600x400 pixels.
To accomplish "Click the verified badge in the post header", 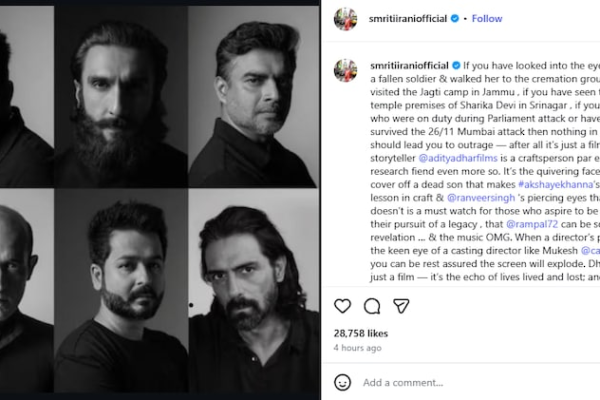I will [x=457, y=19].
